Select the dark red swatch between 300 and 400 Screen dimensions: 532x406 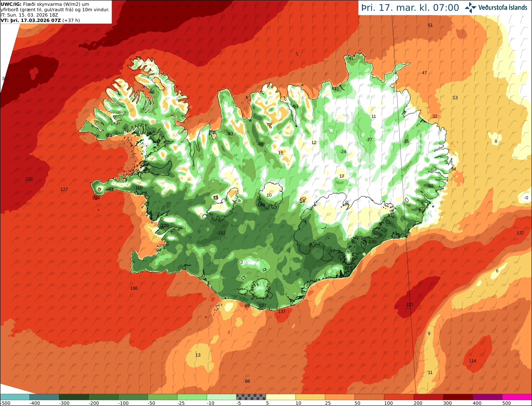point(458,397)
